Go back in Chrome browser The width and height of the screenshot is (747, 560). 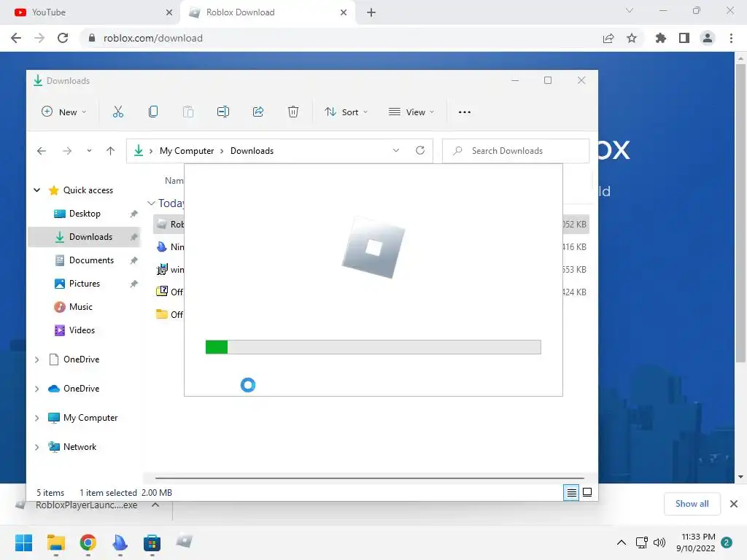(16, 38)
